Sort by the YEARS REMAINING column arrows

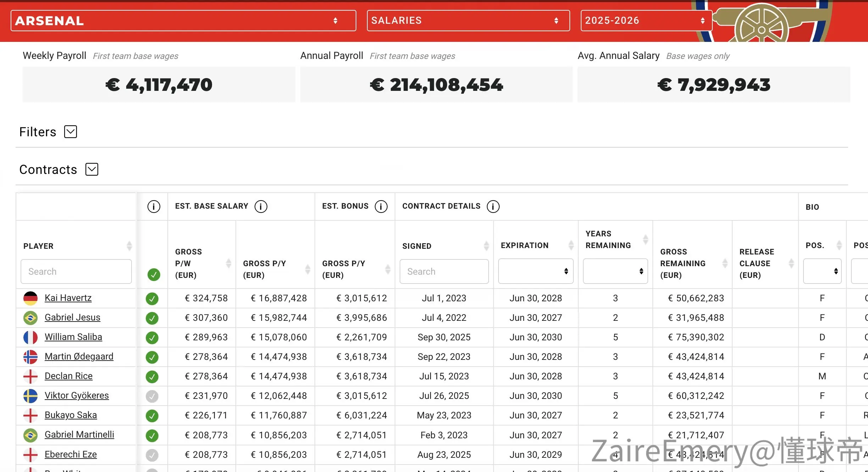[645, 239]
